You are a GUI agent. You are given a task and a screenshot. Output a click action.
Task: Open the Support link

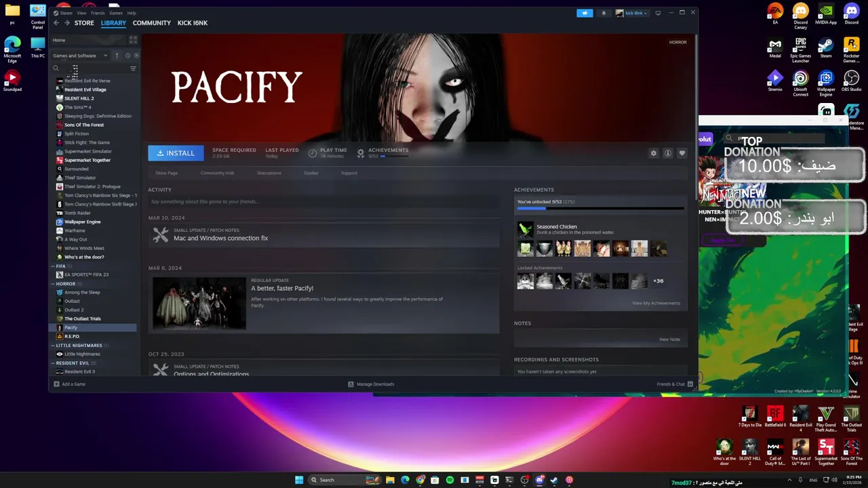(x=349, y=173)
